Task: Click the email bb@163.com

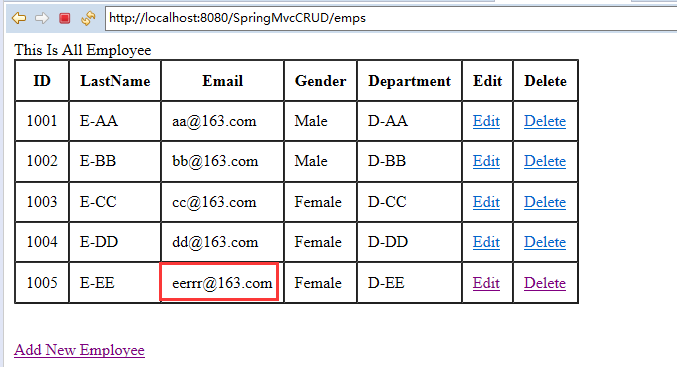Action: tap(215, 161)
